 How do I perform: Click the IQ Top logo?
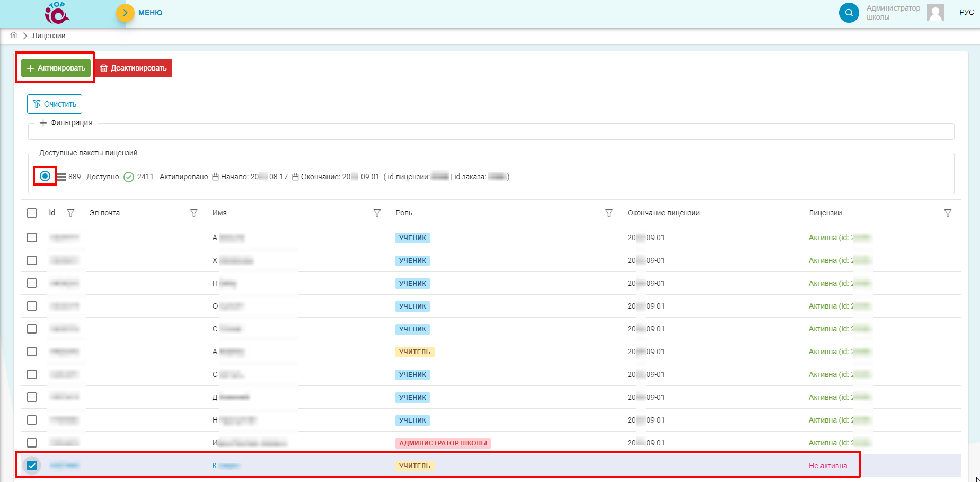[x=57, y=13]
